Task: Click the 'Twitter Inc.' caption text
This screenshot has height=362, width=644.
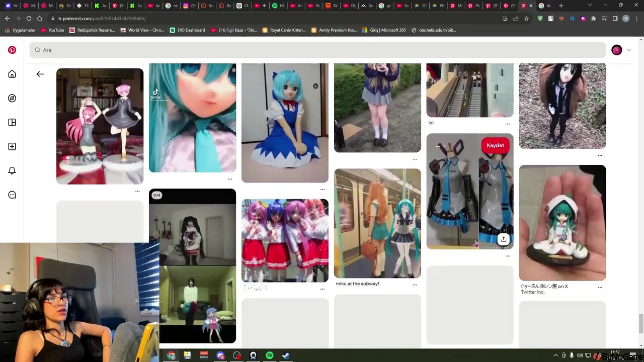Action: point(533,292)
